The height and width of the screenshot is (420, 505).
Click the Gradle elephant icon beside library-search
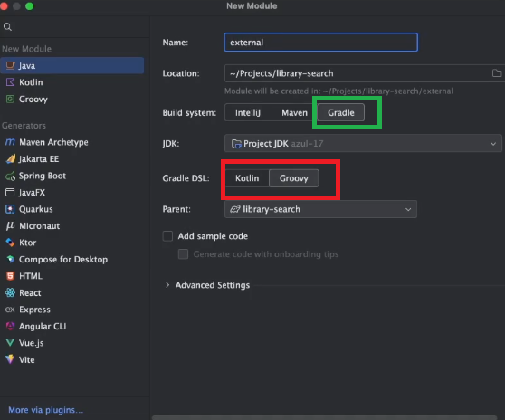click(235, 209)
